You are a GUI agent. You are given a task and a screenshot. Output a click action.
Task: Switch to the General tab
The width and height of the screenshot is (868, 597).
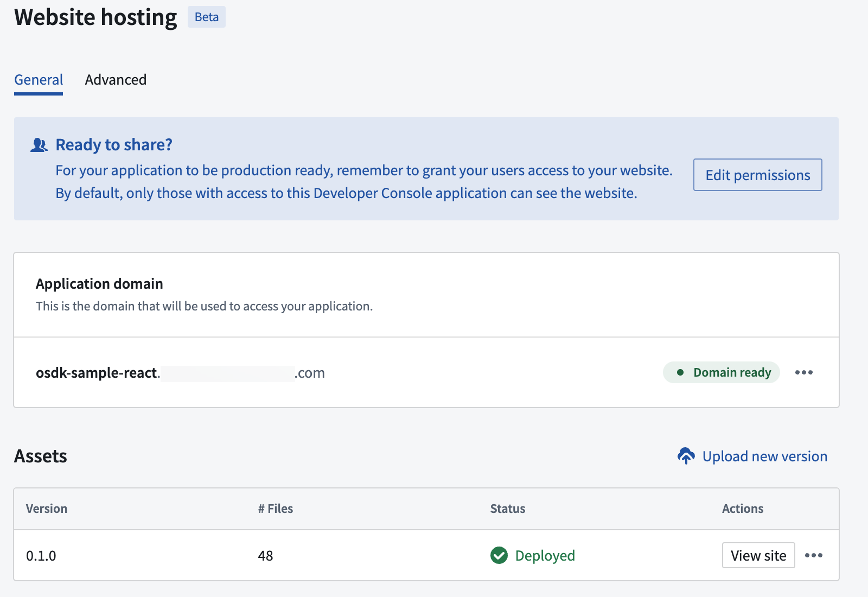39,80
